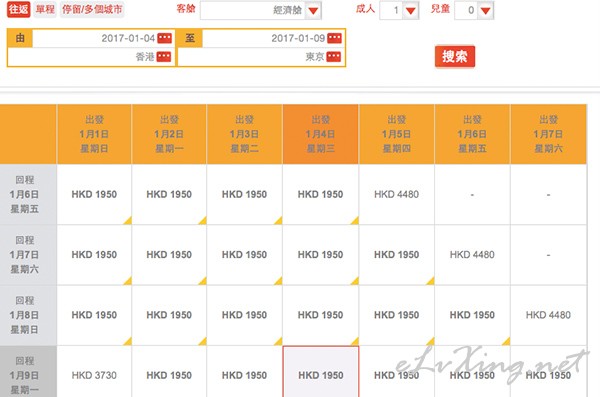Open origin picker icon next to 香港
The image size is (600, 397).
164,57
